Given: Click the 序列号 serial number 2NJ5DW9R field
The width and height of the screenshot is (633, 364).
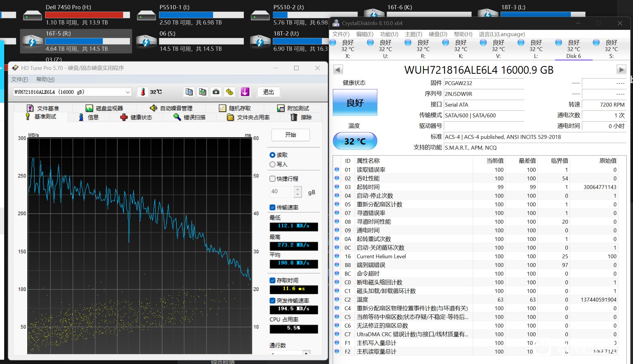Looking at the screenshot, I should tap(484, 94).
